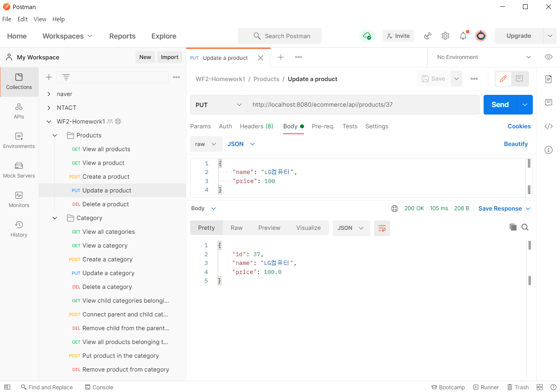Open the Help menu
The height and width of the screenshot is (392, 560).
tap(58, 19)
